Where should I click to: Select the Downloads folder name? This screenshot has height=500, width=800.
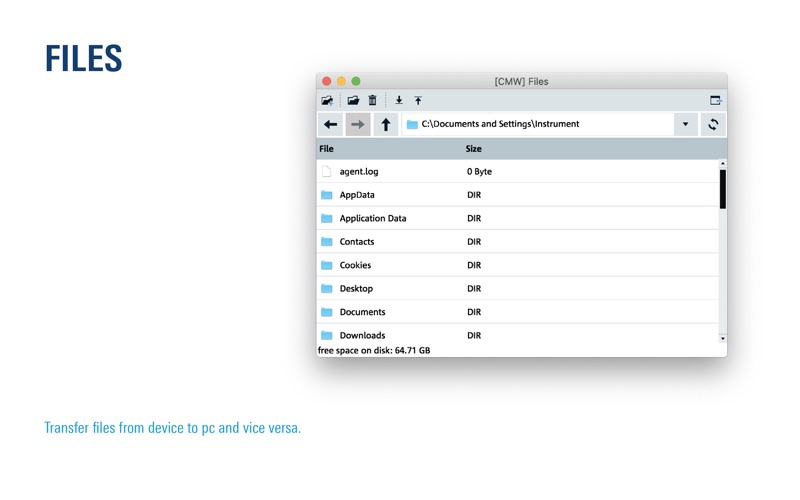tap(363, 336)
